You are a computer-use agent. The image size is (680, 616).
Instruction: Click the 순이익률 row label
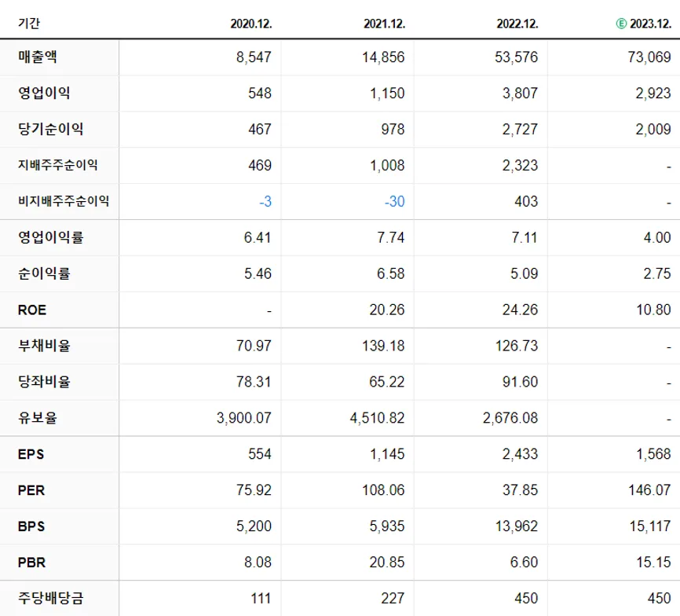44,273
